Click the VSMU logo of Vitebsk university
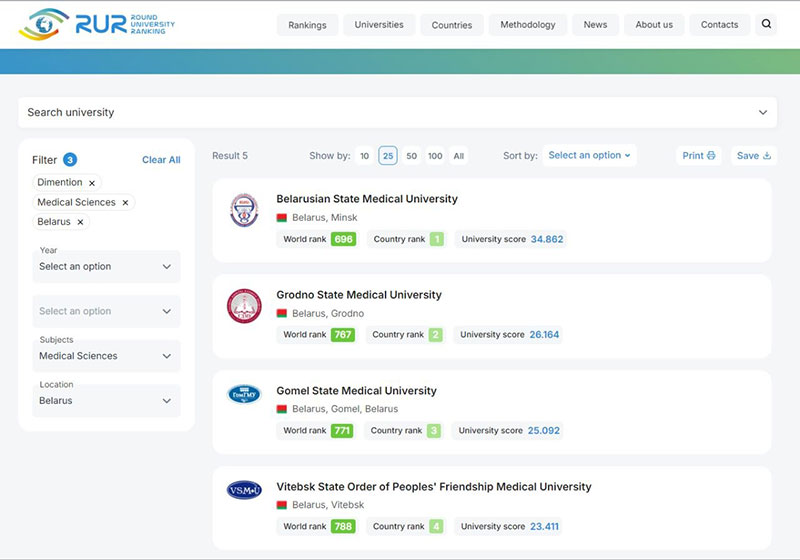 244,490
